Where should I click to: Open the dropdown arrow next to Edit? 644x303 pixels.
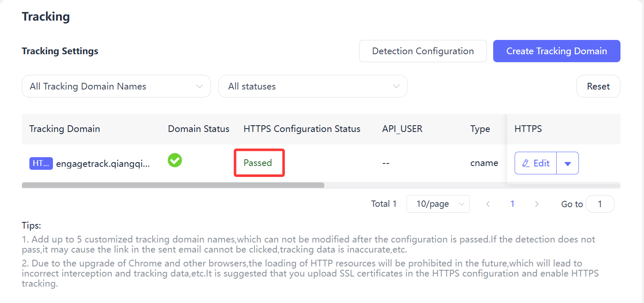(x=568, y=163)
